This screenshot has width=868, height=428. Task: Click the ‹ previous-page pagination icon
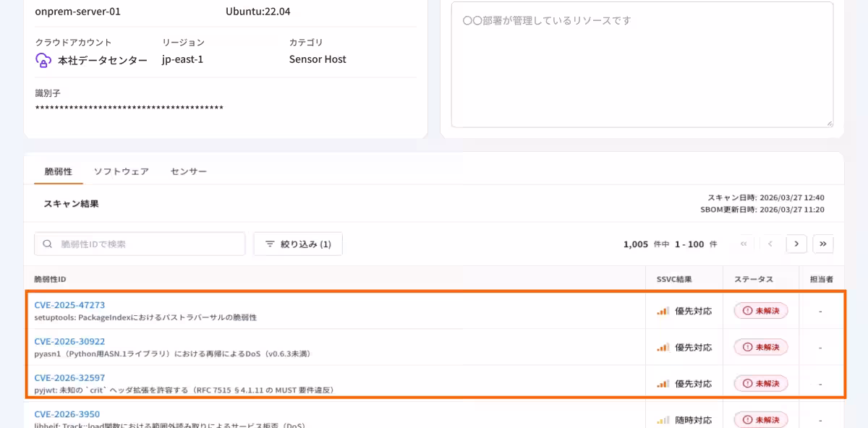click(x=770, y=244)
